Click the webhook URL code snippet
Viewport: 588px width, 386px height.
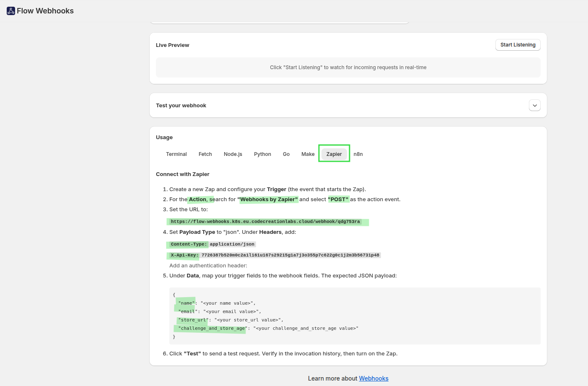click(265, 222)
